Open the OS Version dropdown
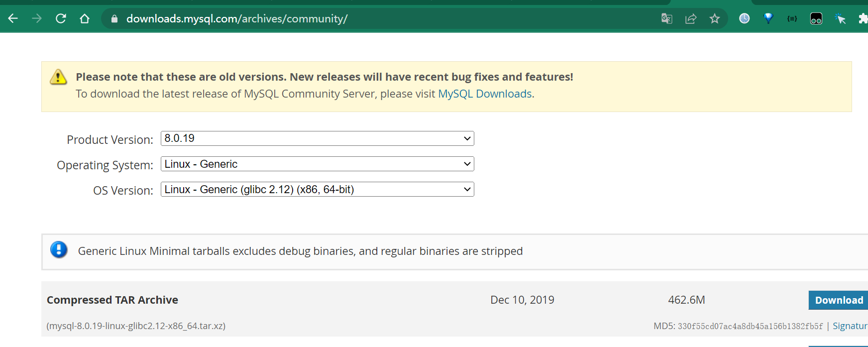868x347 pixels. (317, 190)
